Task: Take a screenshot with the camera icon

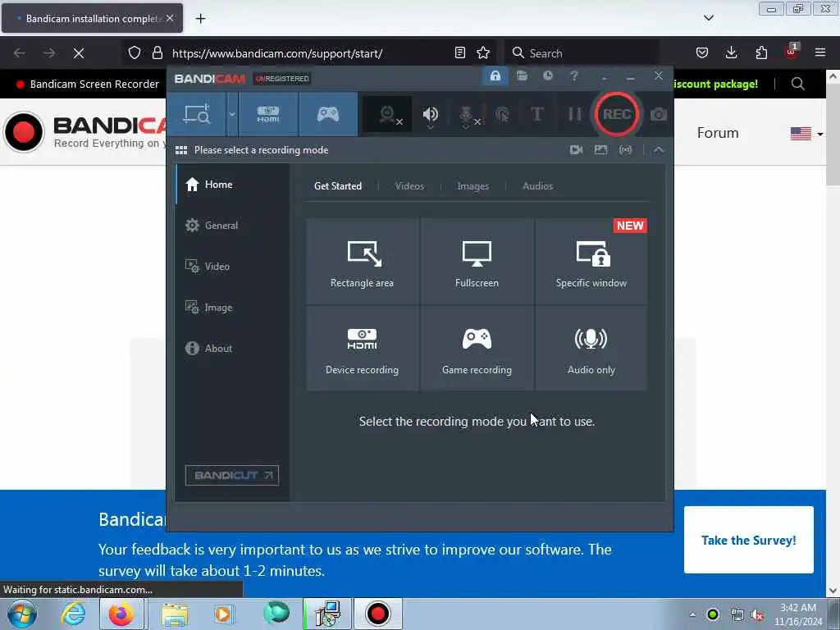Action: (x=659, y=114)
